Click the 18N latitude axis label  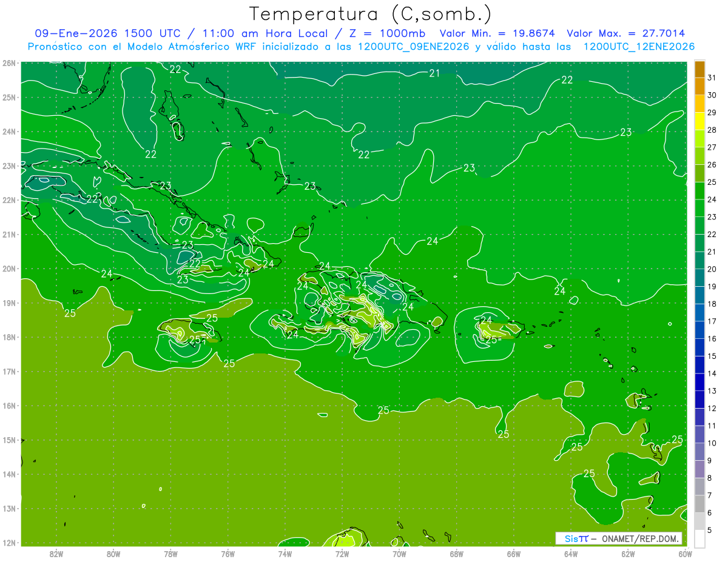click(x=9, y=337)
